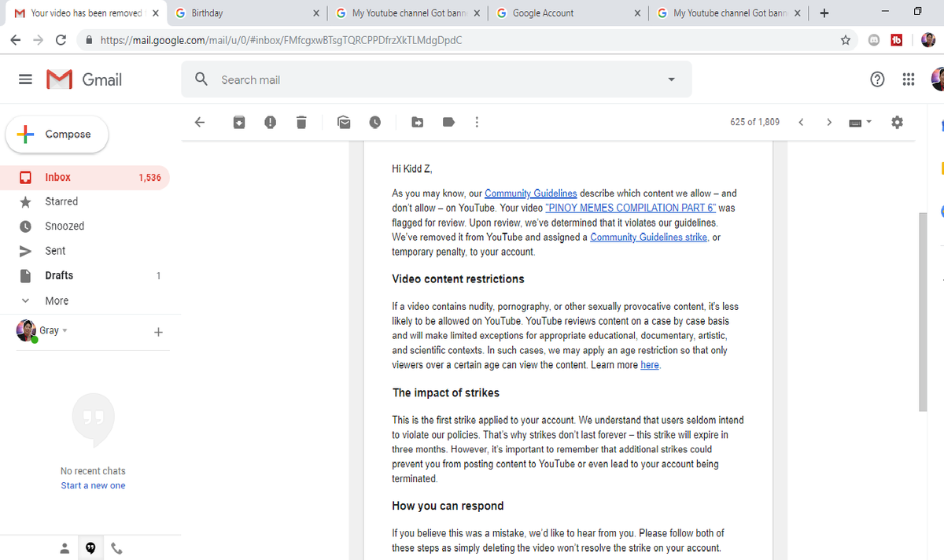944x560 pixels.
Task: Go back in browser history
Action: (16, 40)
